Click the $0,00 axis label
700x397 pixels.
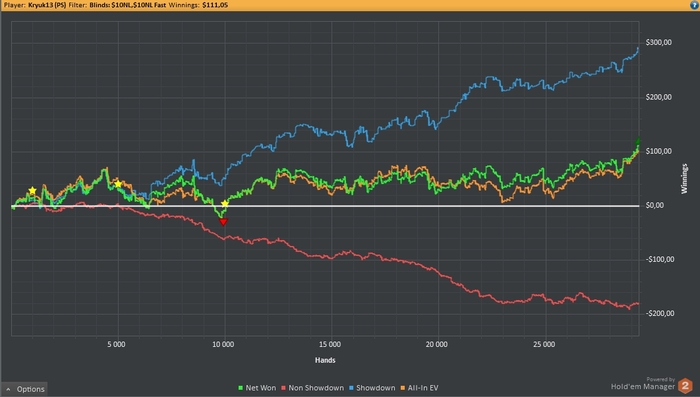(x=655, y=205)
